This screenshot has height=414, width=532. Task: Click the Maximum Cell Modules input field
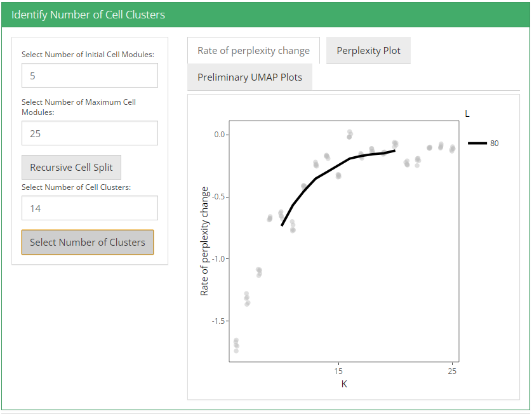point(90,133)
